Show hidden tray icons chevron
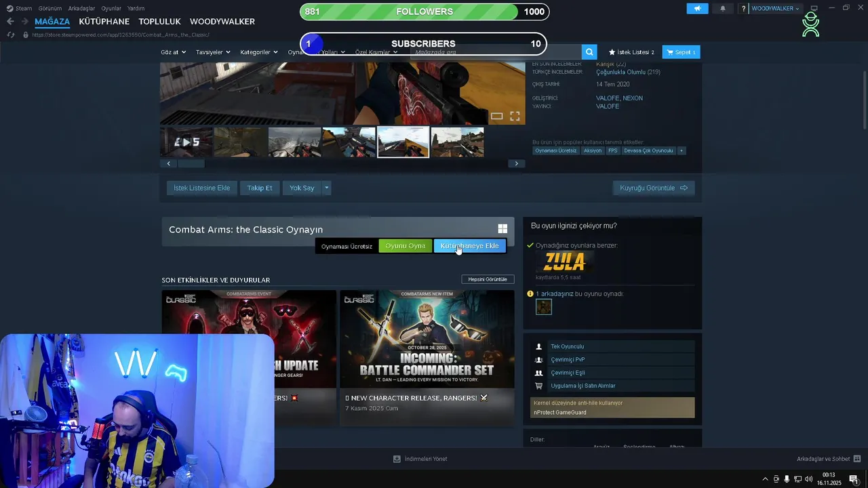 pos(766,479)
